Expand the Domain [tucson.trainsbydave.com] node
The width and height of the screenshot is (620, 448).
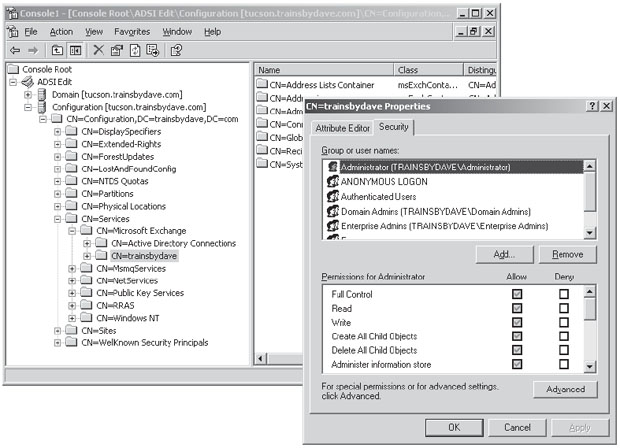28,95
